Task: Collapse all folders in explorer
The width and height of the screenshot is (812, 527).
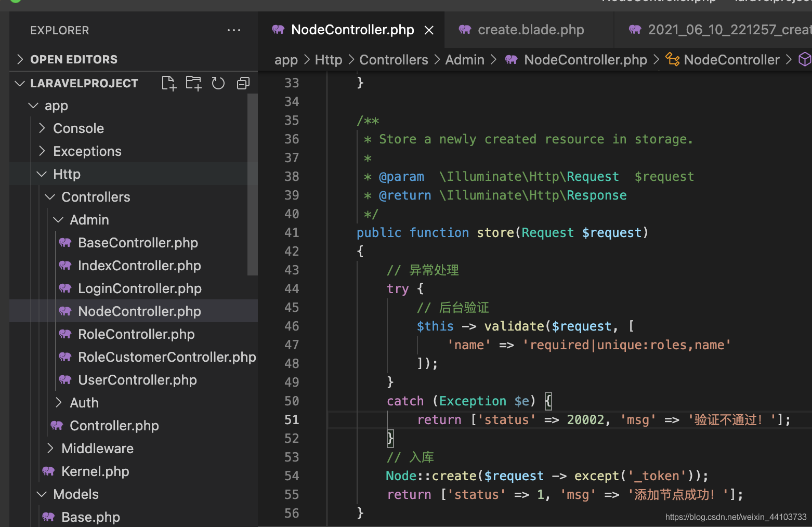Action: point(243,83)
